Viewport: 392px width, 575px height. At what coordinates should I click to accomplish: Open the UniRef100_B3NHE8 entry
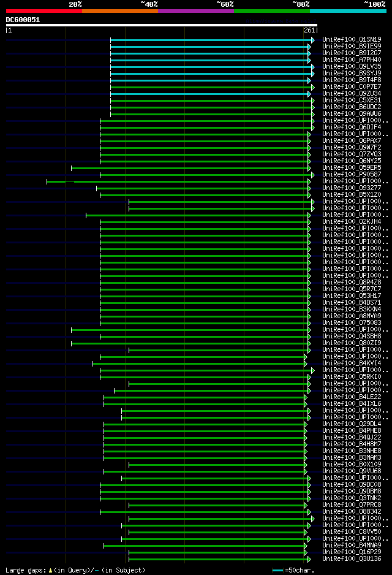click(x=352, y=451)
